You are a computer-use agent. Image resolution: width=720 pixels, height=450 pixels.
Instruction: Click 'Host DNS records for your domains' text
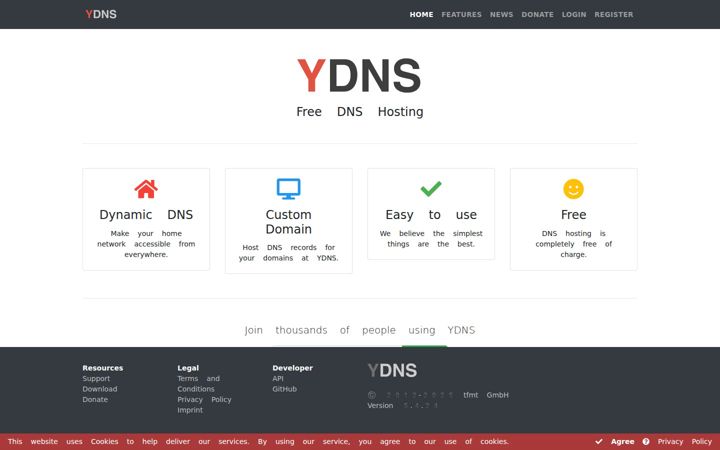click(288, 253)
